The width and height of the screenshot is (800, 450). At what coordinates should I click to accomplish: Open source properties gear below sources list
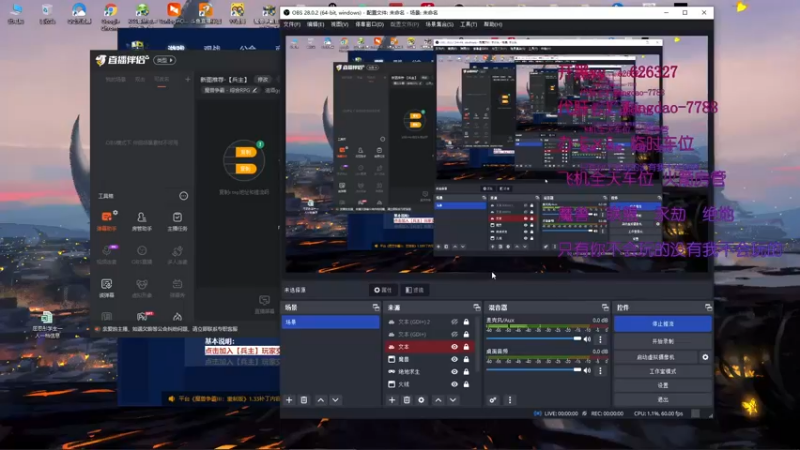click(421, 400)
